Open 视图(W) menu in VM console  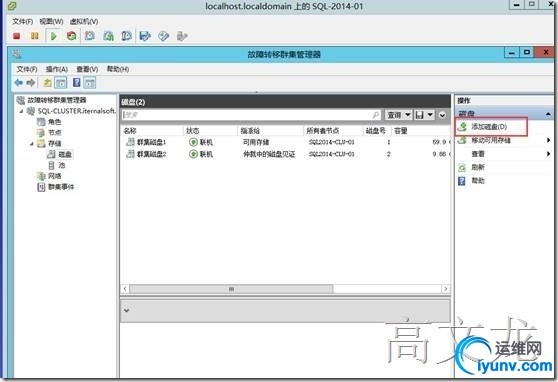51,21
